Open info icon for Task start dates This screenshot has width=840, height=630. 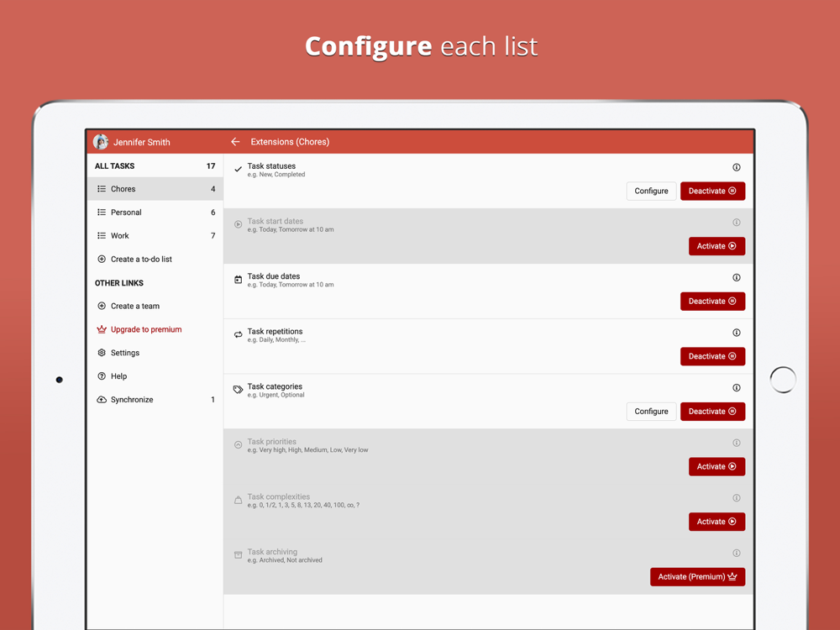tap(737, 223)
